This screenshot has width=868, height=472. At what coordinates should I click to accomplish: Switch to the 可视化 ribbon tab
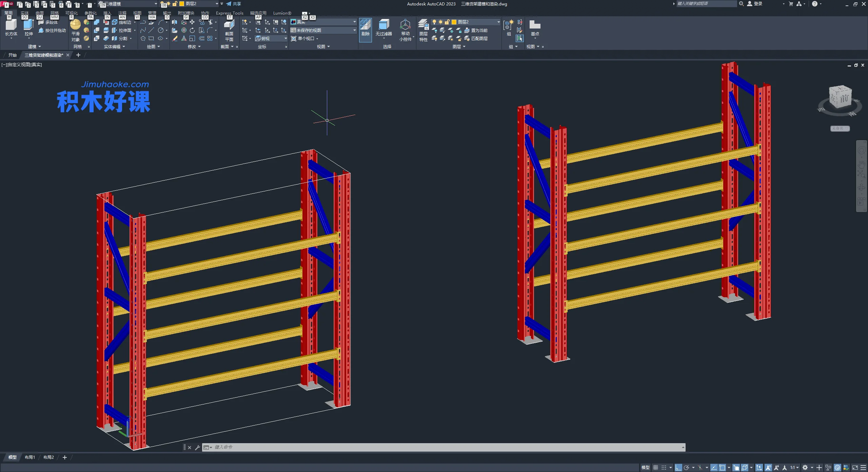point(72,13)
